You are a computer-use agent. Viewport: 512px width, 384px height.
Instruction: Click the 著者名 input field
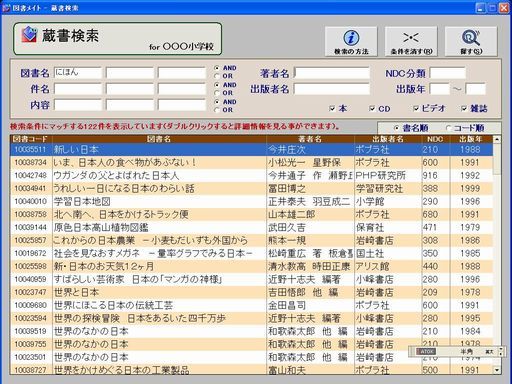332,73
